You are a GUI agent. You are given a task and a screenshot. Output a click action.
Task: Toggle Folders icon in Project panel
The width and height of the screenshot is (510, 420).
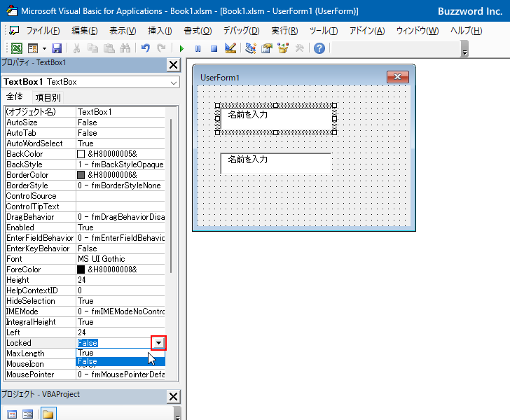[x=48, y=414]
